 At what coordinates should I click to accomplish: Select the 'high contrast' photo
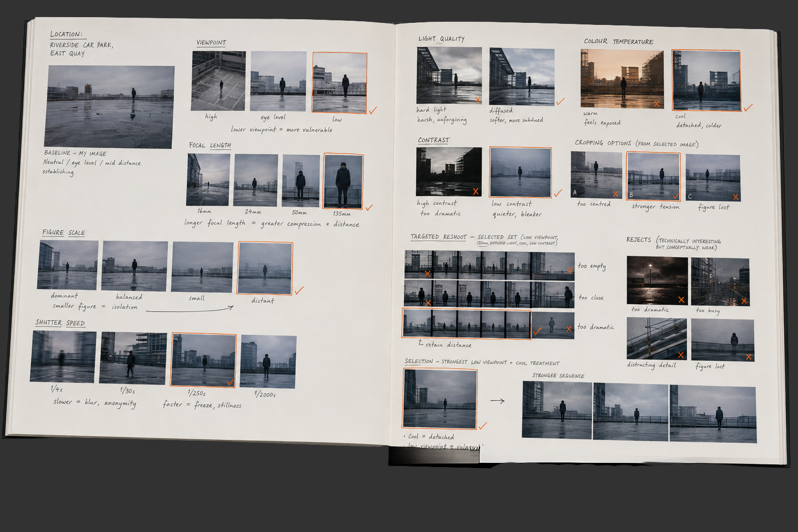pos(448,172)
